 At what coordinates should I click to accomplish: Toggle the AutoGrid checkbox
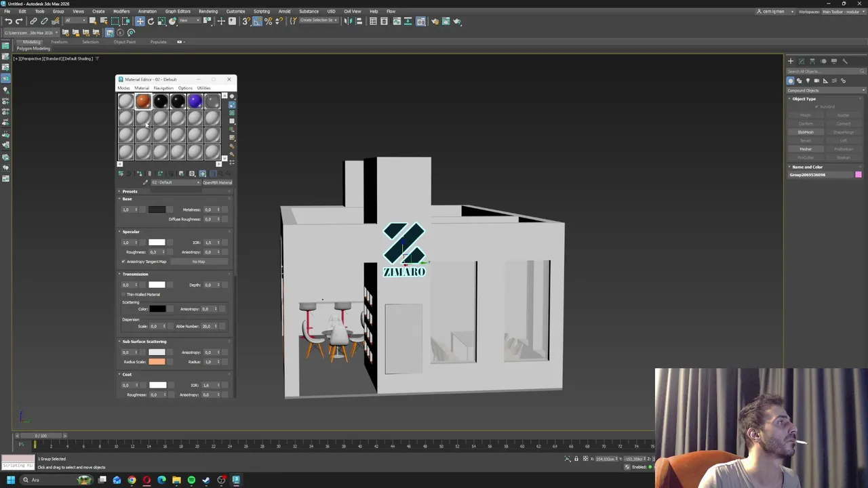click(817, 107)
